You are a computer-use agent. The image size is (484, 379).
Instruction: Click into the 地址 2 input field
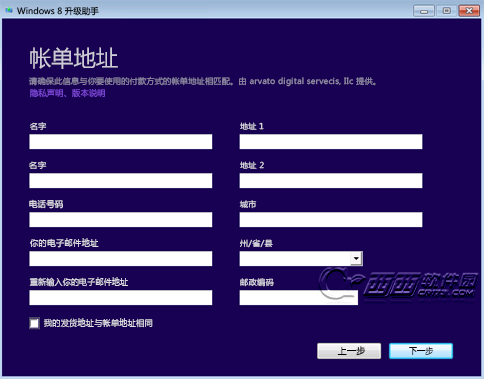coord(331,181)
